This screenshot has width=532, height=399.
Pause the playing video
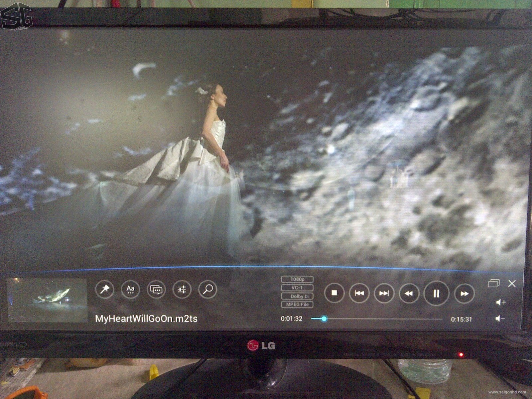point(436,293)
